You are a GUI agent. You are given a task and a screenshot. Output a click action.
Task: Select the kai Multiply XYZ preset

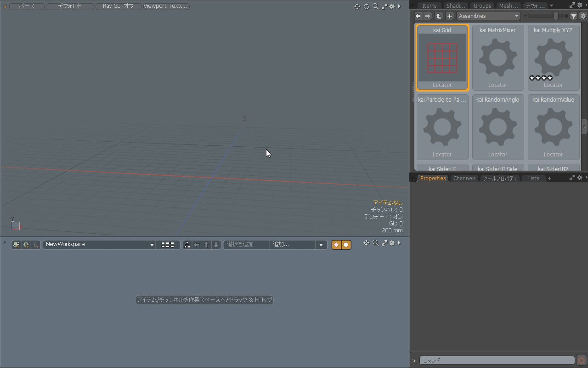point(554,57)
